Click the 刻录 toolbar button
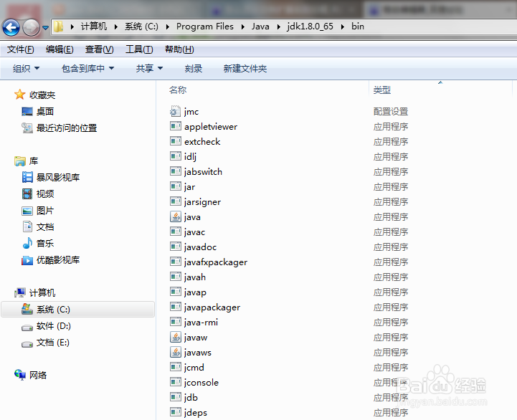The image size is (517, 420). click(194, 69)
